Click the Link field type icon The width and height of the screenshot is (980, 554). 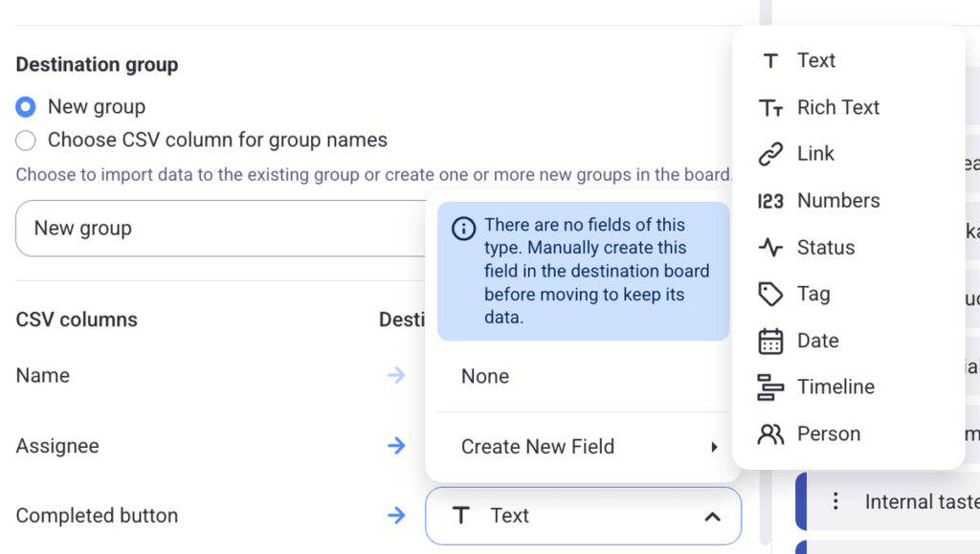pyautogui.click(x=770, y=153)
